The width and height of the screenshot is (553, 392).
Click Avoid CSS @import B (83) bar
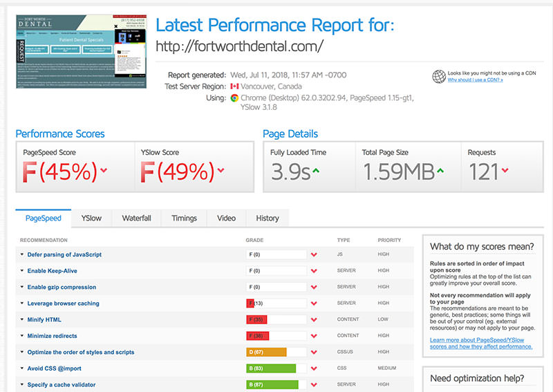[x=276, y=368]
